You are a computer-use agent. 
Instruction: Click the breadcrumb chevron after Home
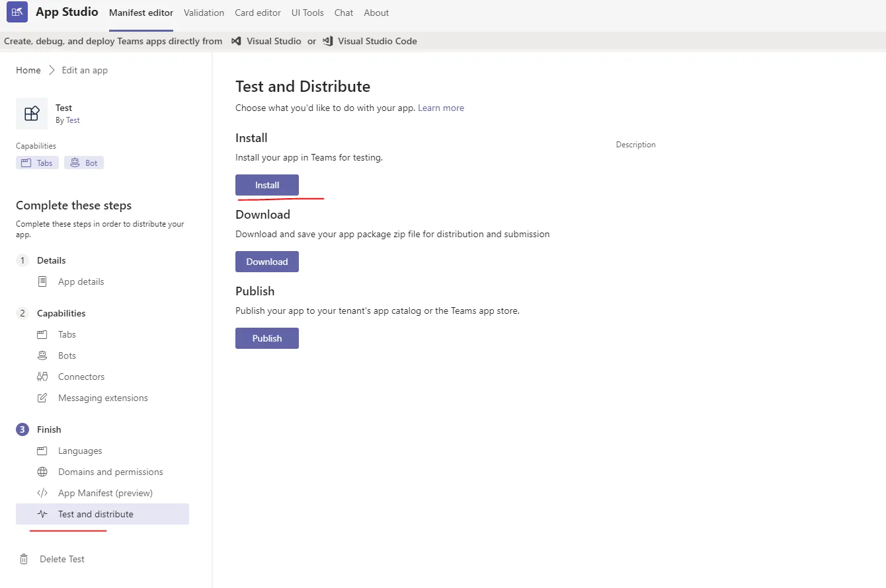click(x=52, y=70)
